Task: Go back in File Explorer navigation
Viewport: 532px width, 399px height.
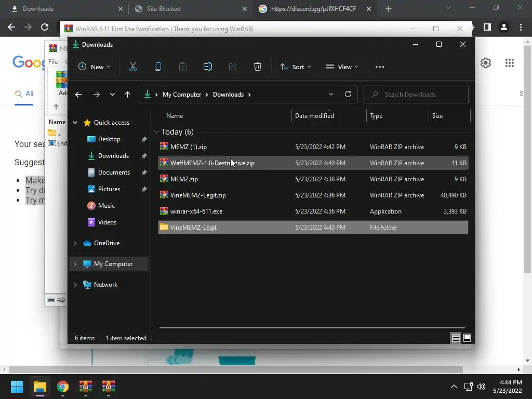Action: (x=78, y=95)
